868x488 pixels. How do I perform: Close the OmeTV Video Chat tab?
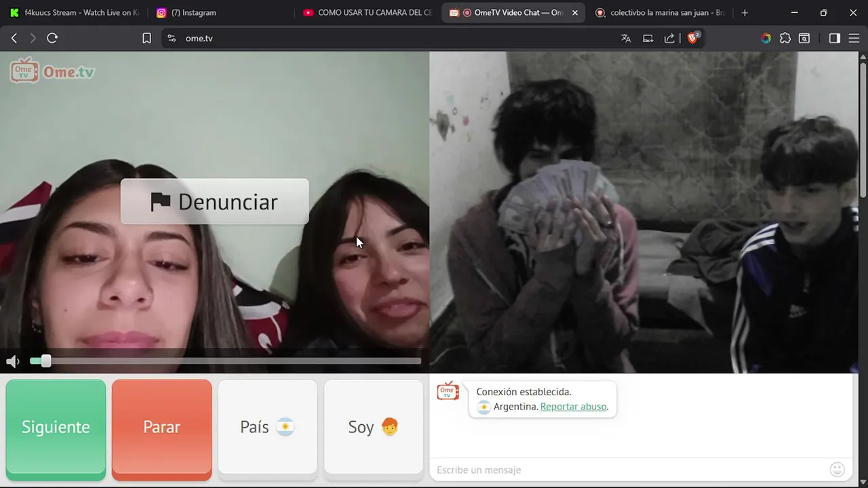point(575,13)
